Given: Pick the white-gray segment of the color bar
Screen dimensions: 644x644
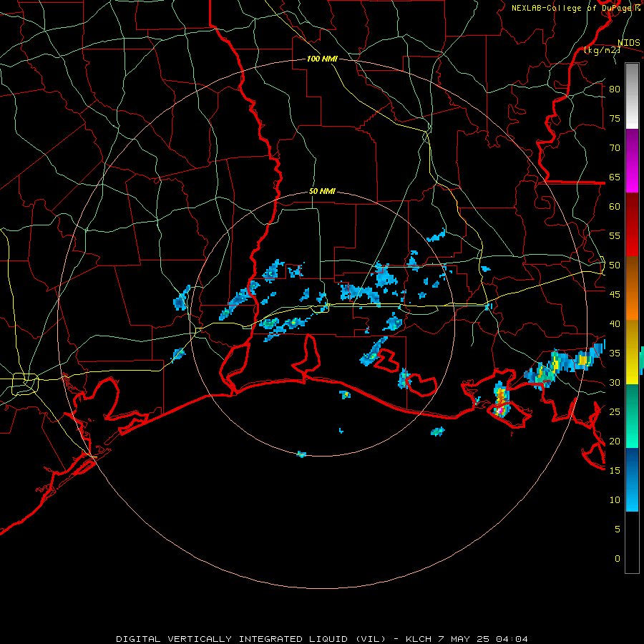Looking at the screenshot, I should coord(632,96).
